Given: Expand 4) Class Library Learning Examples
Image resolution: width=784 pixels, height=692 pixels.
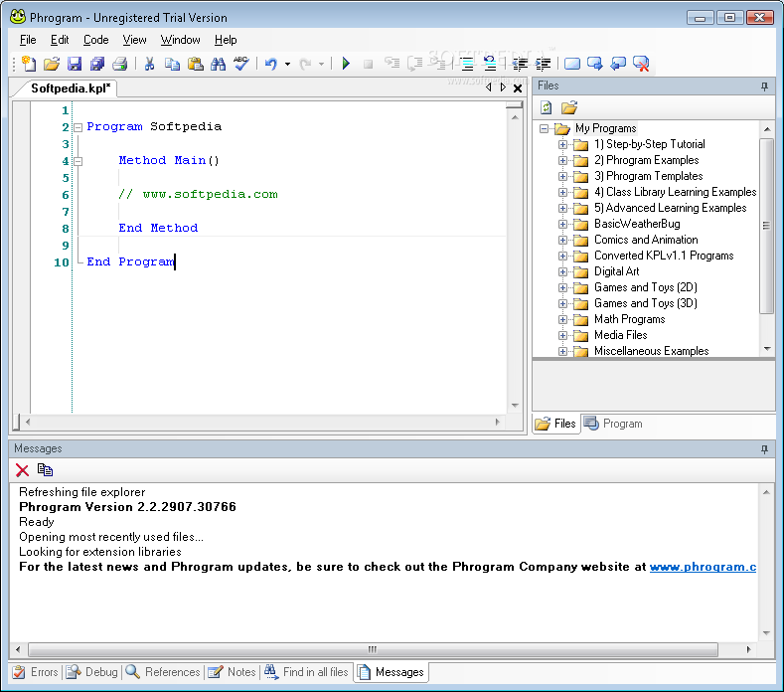Looking at the screenshot, I should (562, 193).
